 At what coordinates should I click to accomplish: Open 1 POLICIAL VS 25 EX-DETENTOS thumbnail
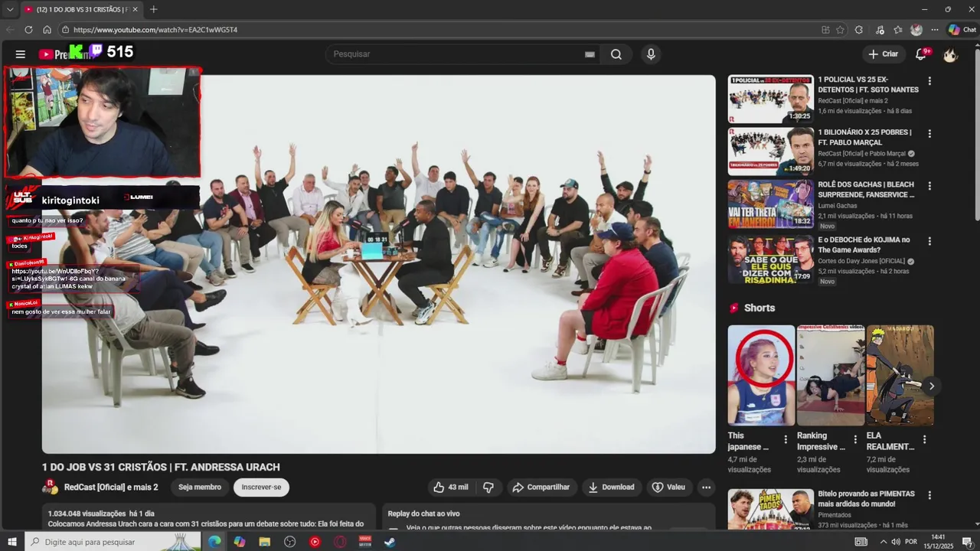point(770,99)
